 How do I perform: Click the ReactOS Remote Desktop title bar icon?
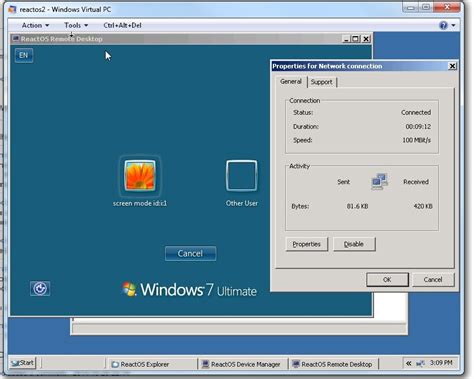[x=15, y=39]
